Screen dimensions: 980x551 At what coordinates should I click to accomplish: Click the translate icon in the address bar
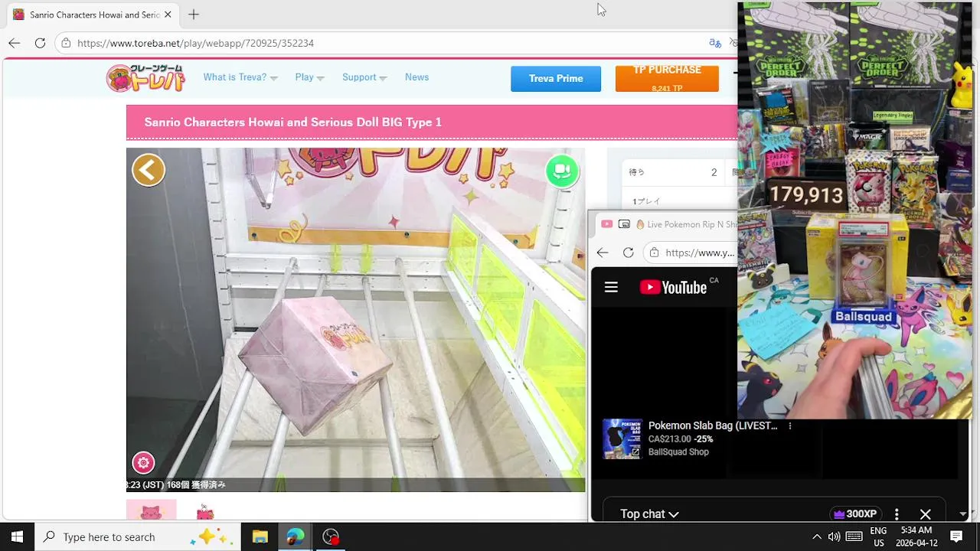click(x=715, y=43)
